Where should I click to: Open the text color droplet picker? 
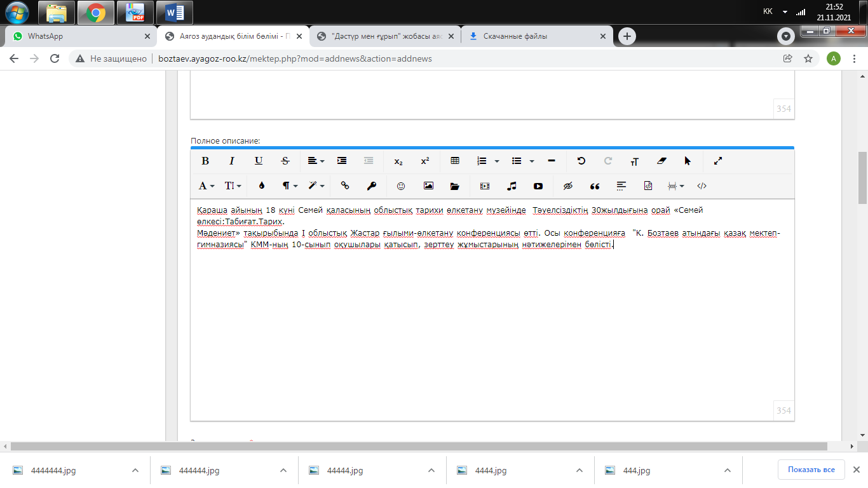[x=261, y=186]
